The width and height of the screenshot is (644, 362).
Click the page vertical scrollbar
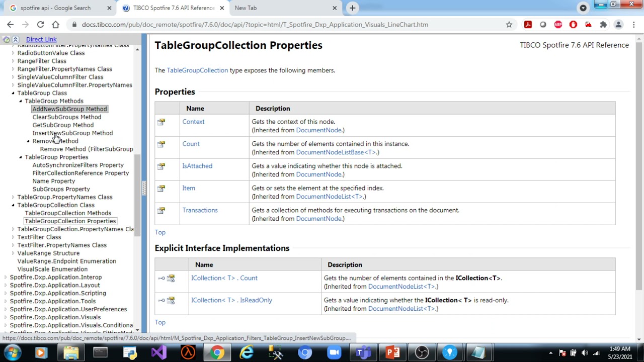click(x=639, y=166)
